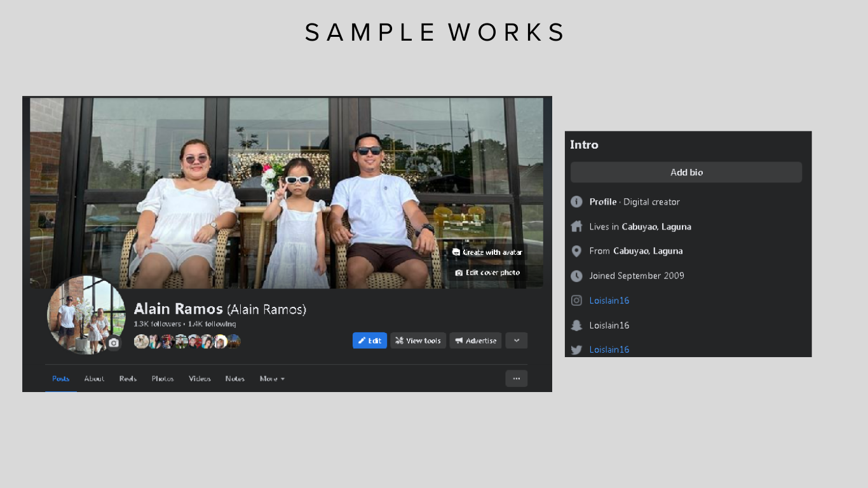Click Edit cover photo
This screenshot has height=488, width=868.
click(x=487, y=273)
